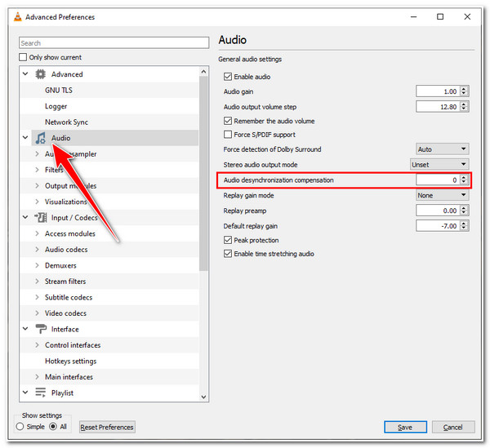Expand the Visualizations node
The image size is (490, 448).
[38, 202]
